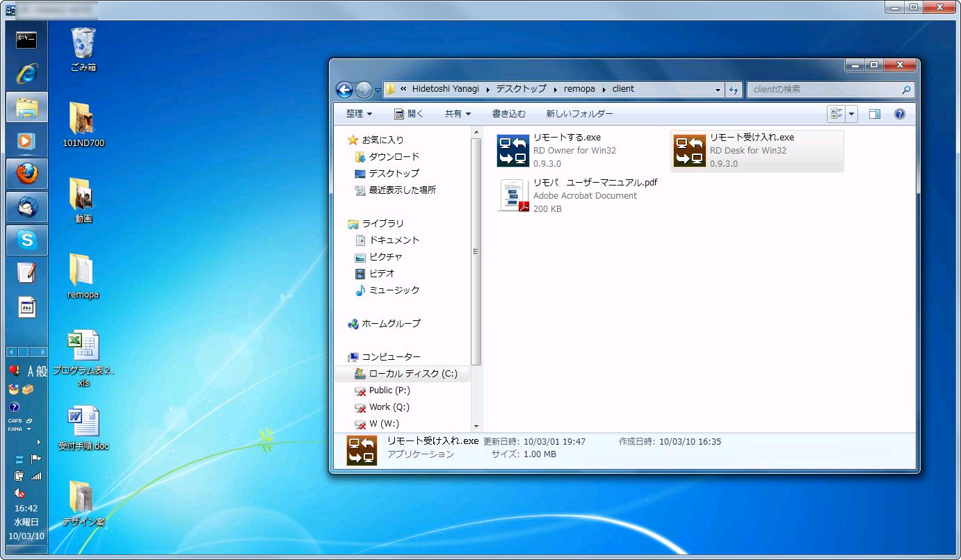
Task: Open the recent pages dropdown beside forward
Action: [x=378, y=90]
